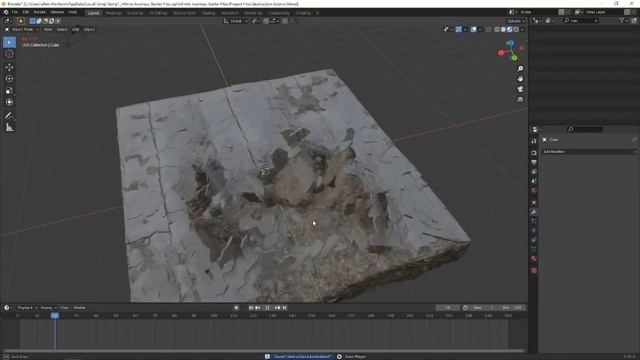Select the Measure tool
Viewport: 640px width, 360px height.
(x=9, y=128)
